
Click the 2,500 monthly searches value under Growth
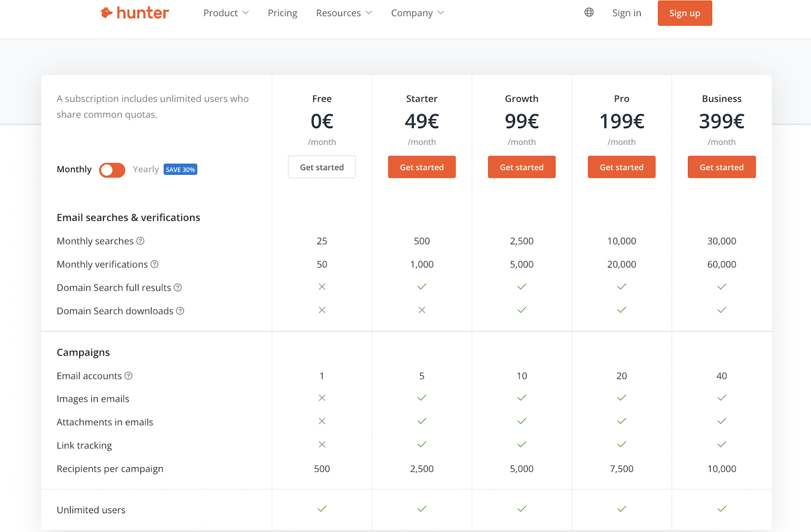point(522,241)
